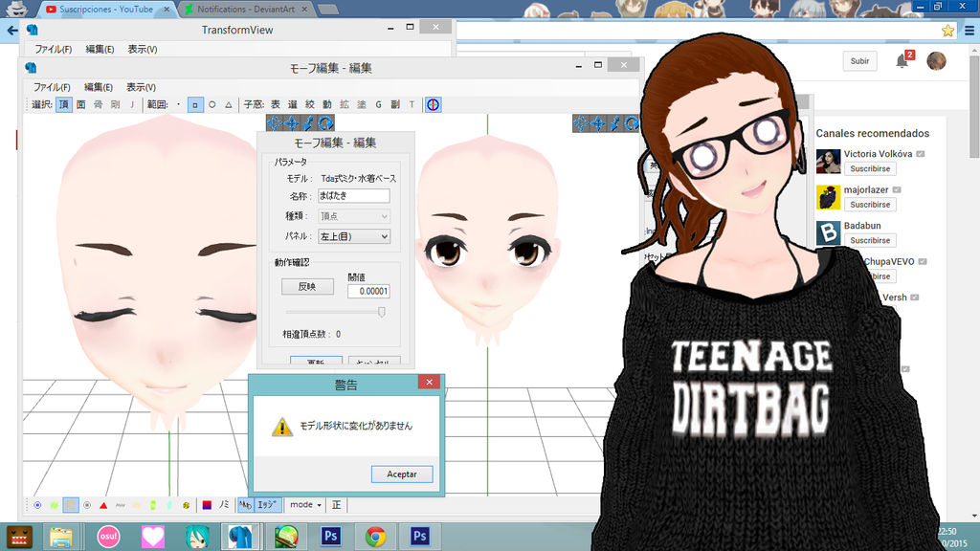Image resolution: width=980 pixels, height=551 pixels.
Task: Choose the circle range selector
Action: click(x=212, y=104)
